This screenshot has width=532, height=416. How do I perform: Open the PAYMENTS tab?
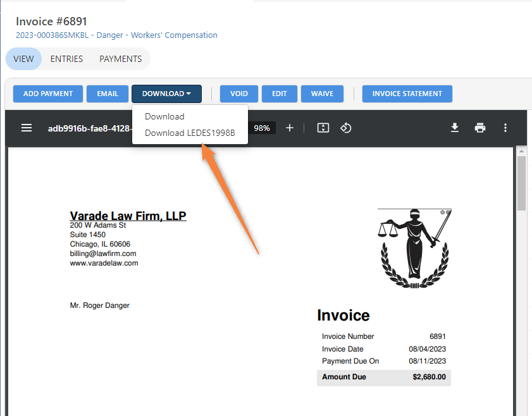point(120,58)
